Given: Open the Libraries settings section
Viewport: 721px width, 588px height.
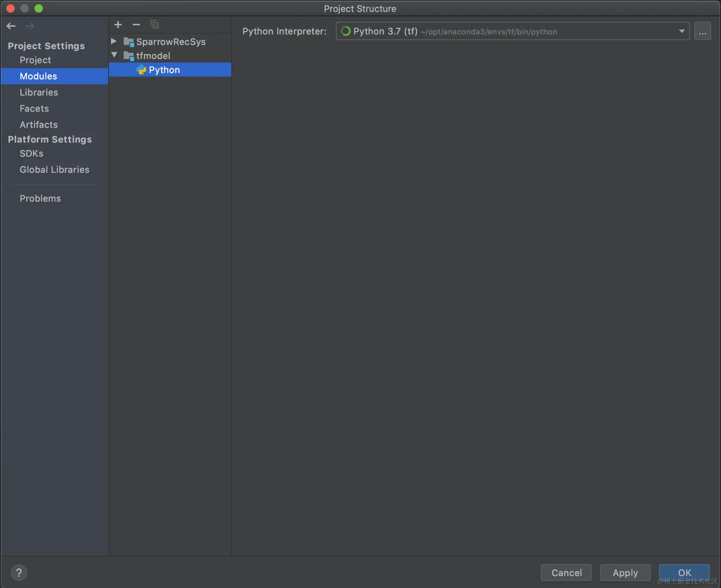Looking at the screenshot, I should coord(39,92).
